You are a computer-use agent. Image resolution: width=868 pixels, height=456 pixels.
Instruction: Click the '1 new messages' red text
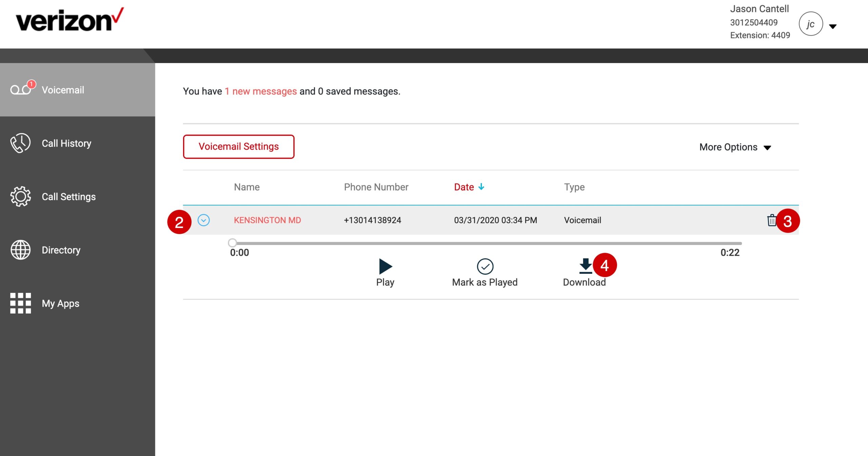coord(261,91)
